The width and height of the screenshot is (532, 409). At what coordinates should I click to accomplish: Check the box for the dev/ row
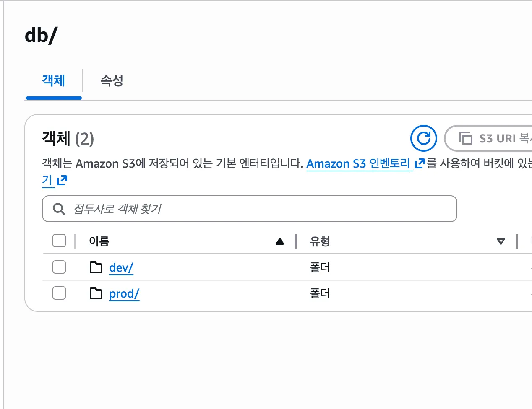59,267
